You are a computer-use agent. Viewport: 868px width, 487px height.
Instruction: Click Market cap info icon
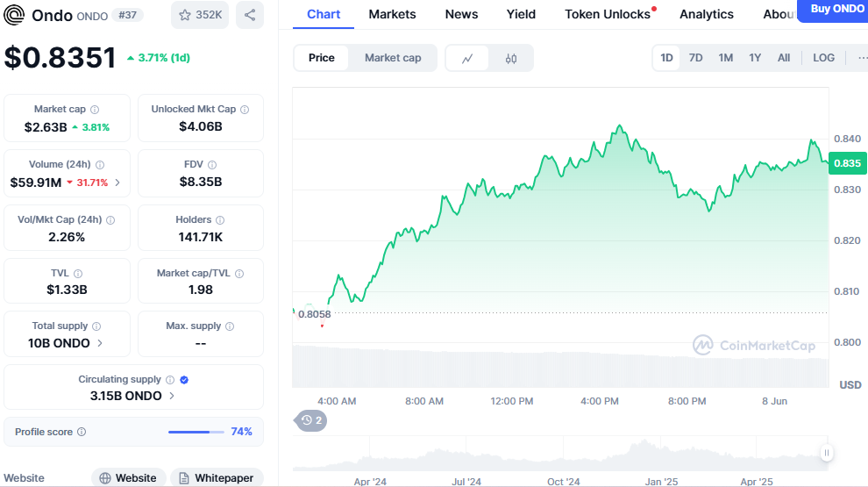coord(95,110)
